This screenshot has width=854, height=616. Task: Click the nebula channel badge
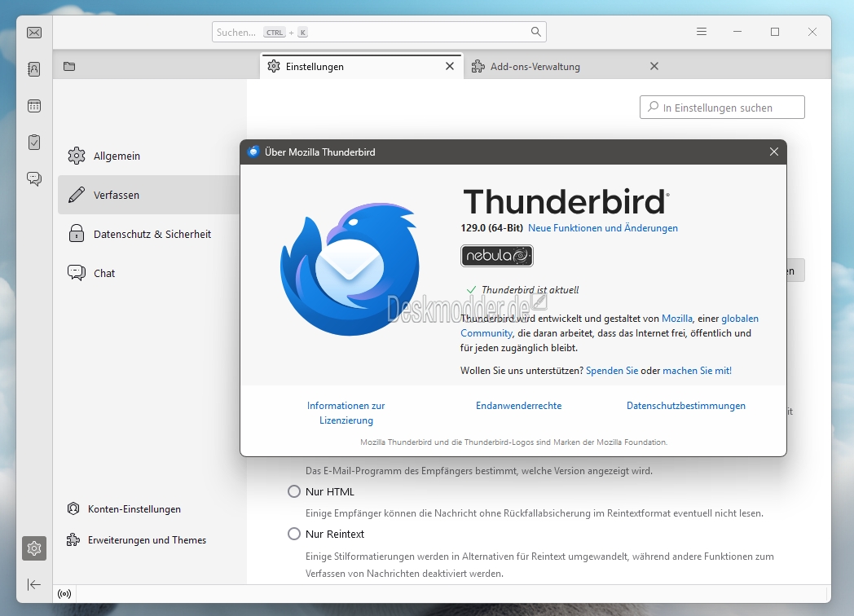click(497, 255)
